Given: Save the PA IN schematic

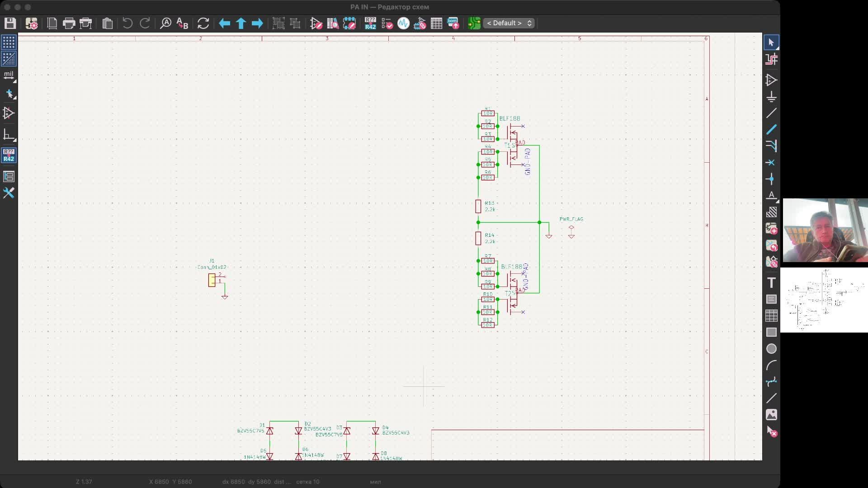Looking at the screenshot, I should click(10, 23).
